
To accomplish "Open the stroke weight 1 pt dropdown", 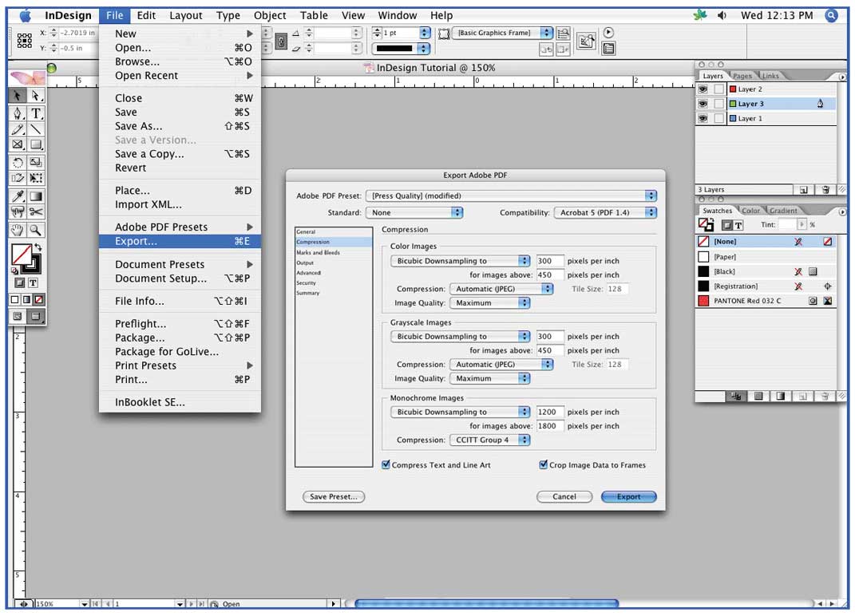I will click(x=425, y=33).
